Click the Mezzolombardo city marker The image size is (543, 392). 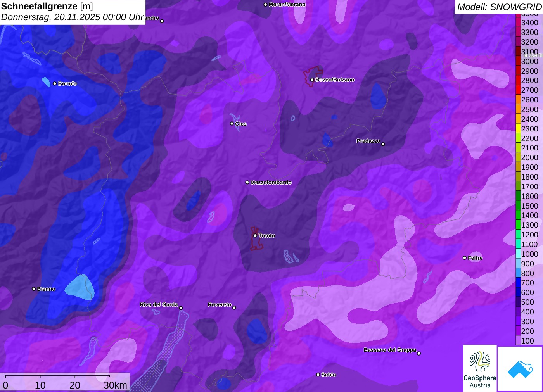click(x=247, y=182)
